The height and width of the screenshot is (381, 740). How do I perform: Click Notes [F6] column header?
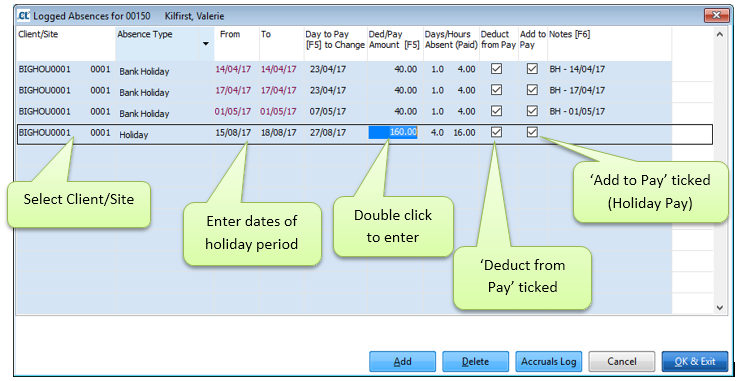(x=609, y=44)
